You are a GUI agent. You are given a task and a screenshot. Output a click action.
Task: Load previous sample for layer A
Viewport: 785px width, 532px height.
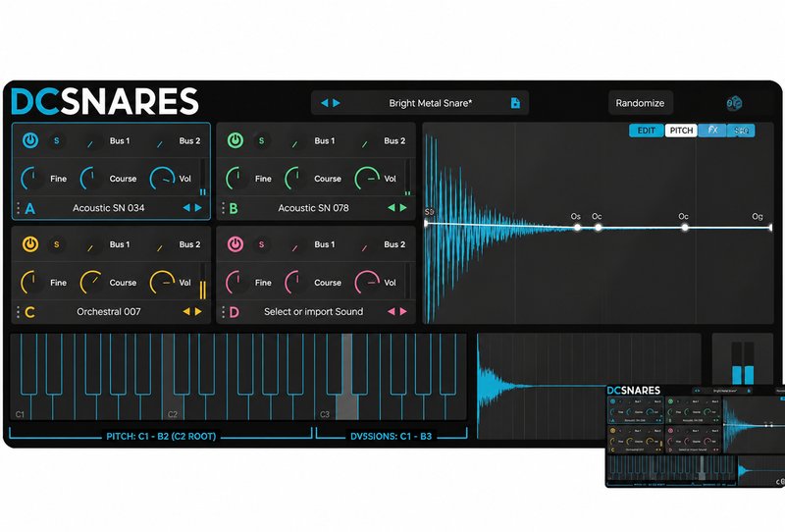[186, 207]
